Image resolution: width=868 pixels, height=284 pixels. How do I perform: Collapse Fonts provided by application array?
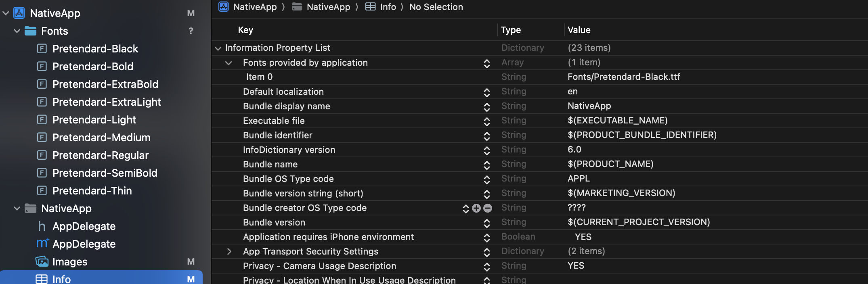pos(229,63)
